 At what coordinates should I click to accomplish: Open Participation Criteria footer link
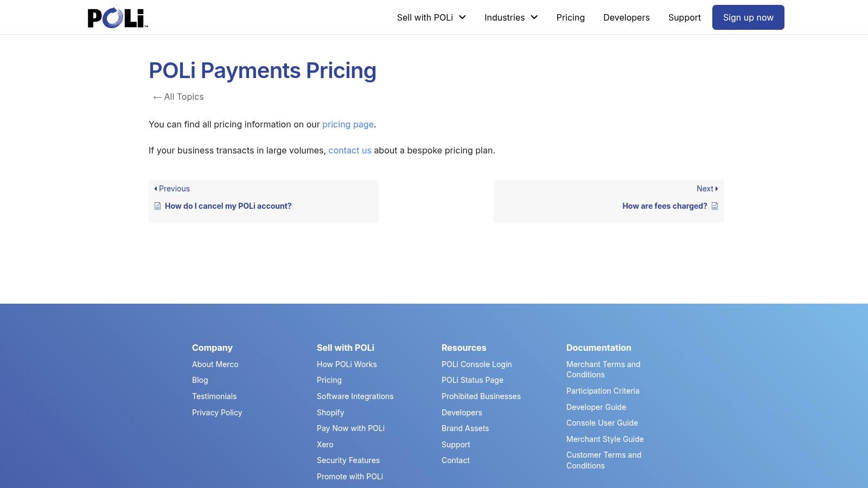tap(603, 391)
